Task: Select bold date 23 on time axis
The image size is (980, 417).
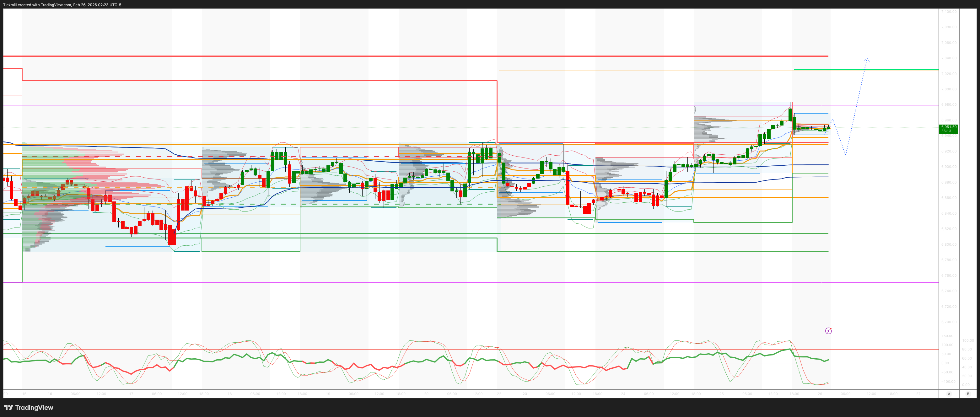Action: click(x=525, y=394)
